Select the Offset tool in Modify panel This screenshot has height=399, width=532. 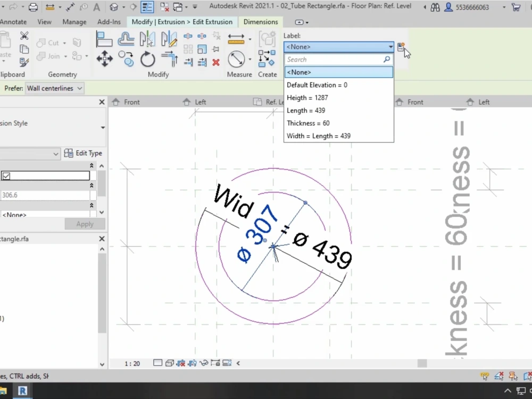click(126, 39)
